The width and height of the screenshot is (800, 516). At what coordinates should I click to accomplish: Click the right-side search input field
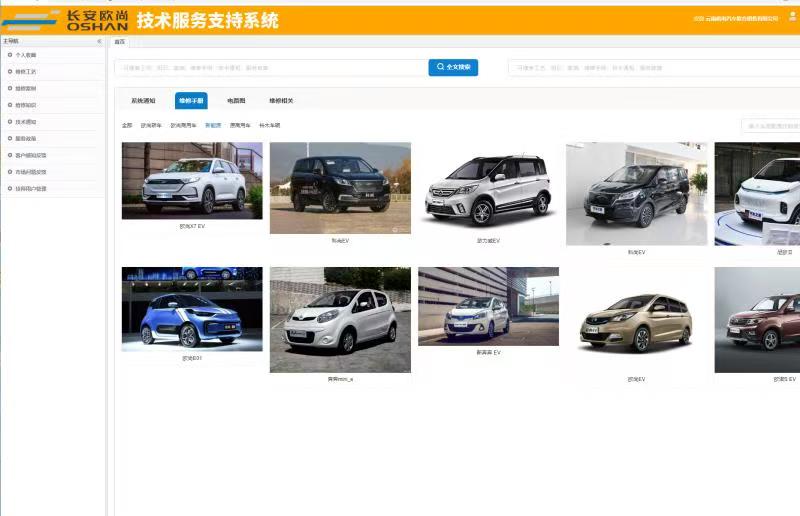[650, 68]
